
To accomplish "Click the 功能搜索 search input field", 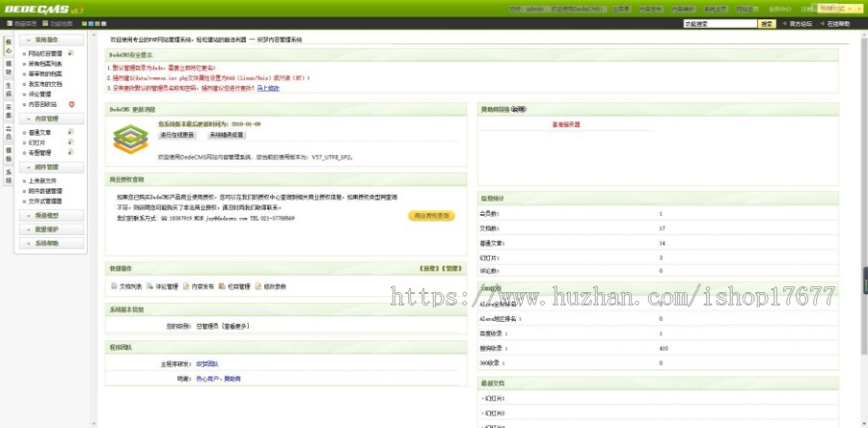I will tap(720, 24).
